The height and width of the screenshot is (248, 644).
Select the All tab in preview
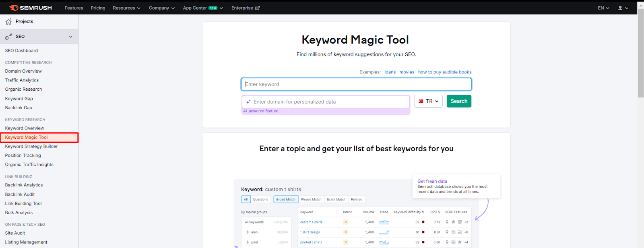(x=246, y=199)
